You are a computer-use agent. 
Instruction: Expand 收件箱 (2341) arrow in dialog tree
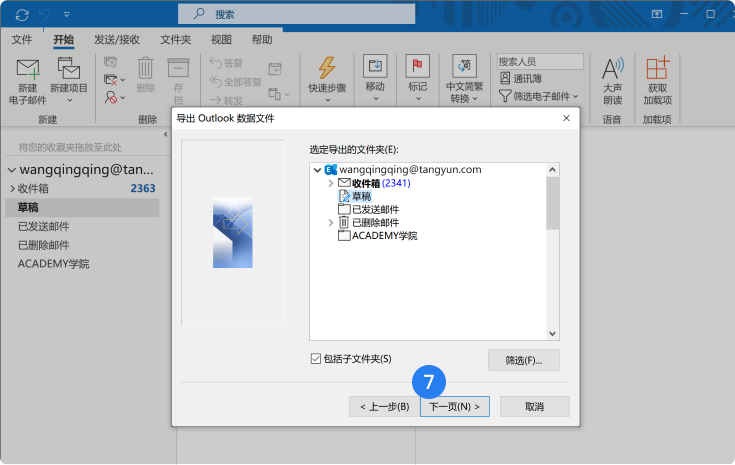[330, 183]
